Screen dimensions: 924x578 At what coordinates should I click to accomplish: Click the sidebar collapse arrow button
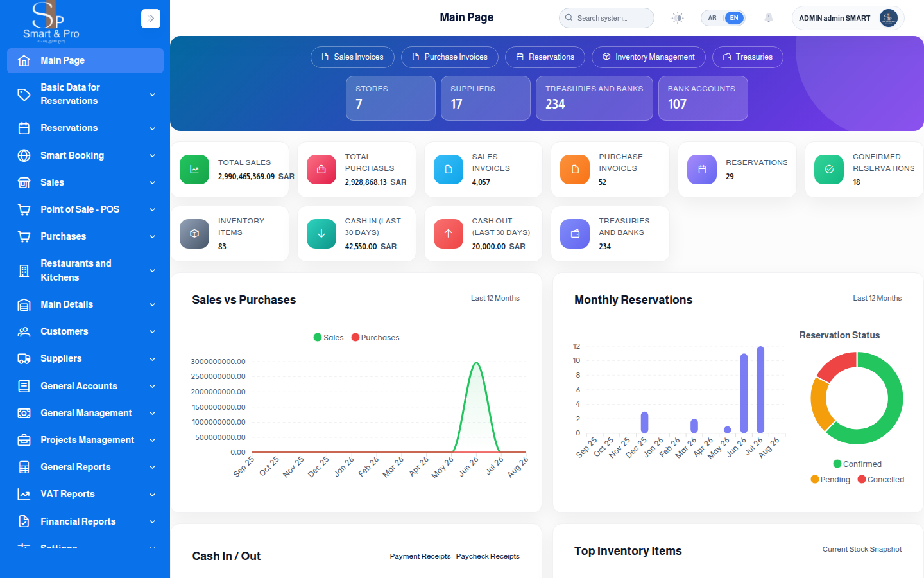point(151,19)
